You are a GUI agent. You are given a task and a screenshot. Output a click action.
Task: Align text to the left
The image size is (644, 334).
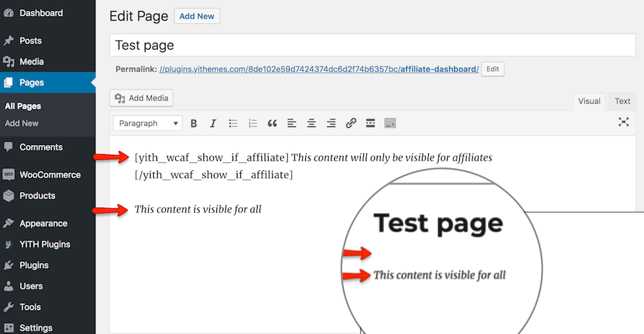[292, 123]
